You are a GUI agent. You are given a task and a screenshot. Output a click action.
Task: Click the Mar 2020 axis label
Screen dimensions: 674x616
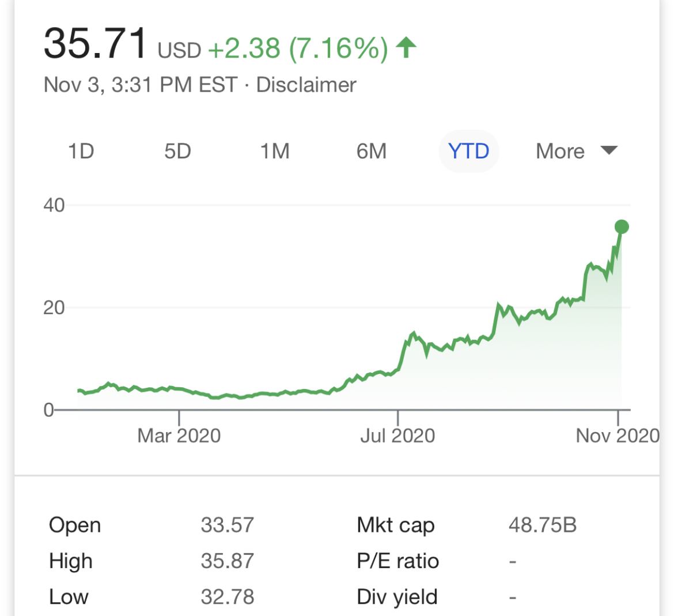point(179,436)
